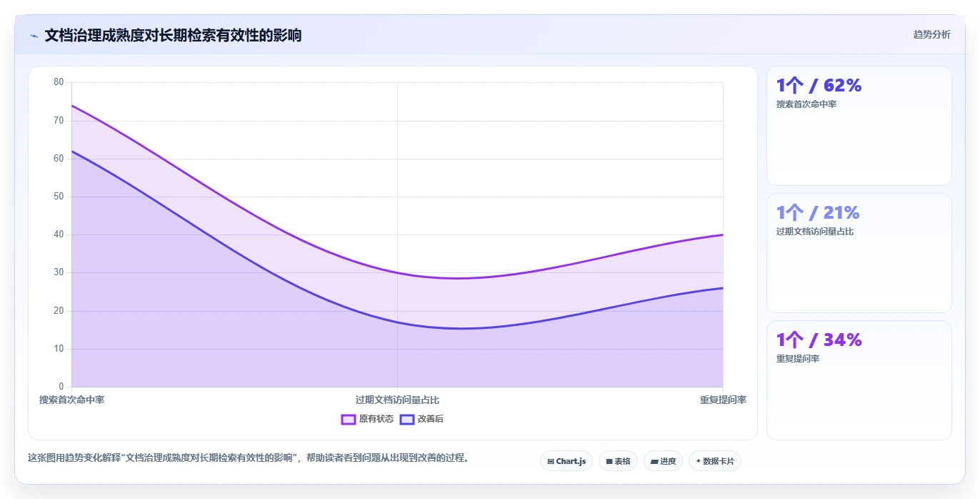Click the 原有状态 purple legend swatch
This screenshot has width=980, height=499.
[x=349, y=419]
